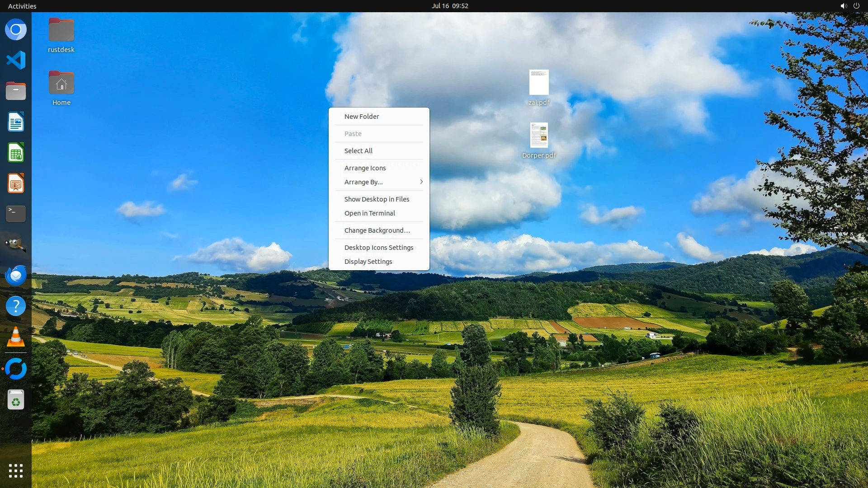The width and height of the screenshot is (868, 488).
Task: Click the Activities button
Action: pos(22,6)
